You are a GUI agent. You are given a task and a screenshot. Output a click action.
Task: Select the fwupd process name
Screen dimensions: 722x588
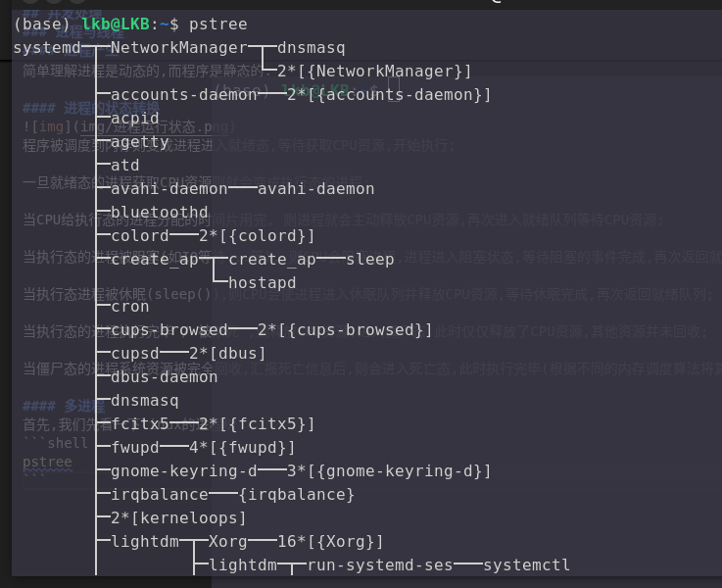pyautogui.click(x=135, y=448)
